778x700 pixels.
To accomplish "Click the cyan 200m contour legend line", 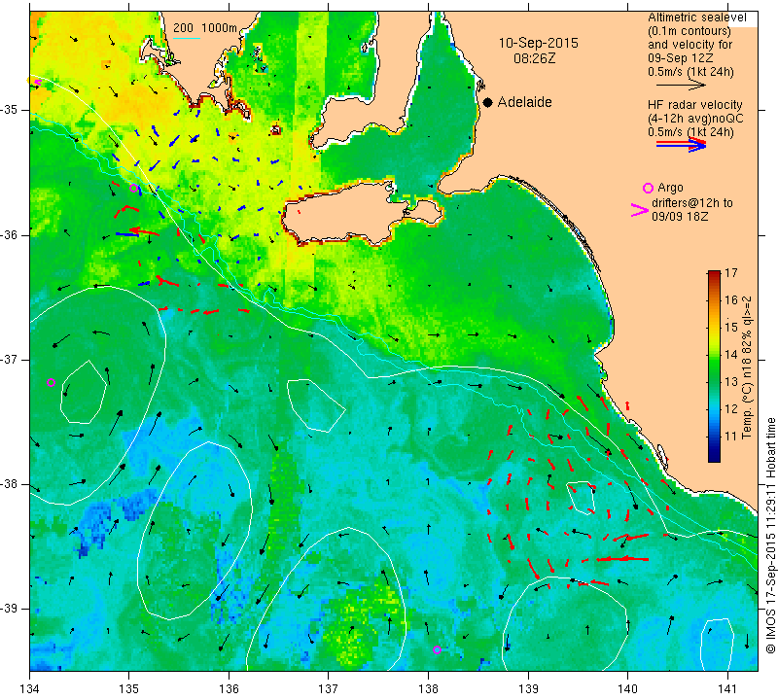I will click(187, 38).
